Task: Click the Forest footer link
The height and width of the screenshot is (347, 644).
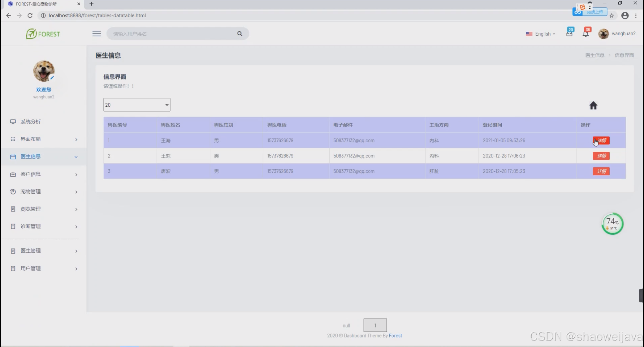Action: [395, 336]
